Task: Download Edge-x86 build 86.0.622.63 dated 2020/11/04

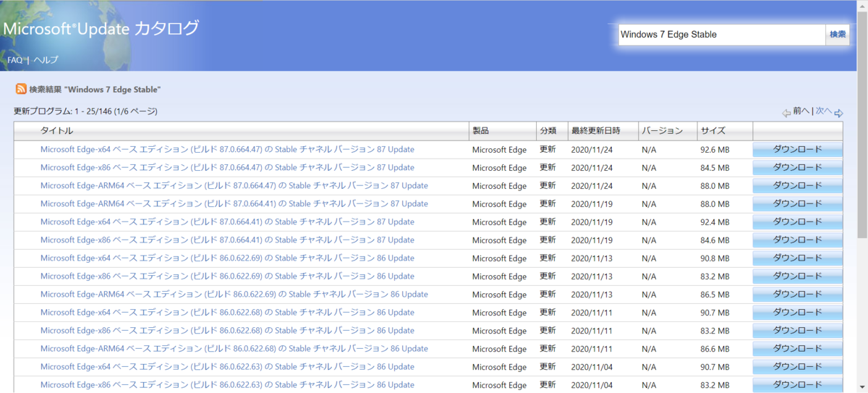Action: [798, 385]
